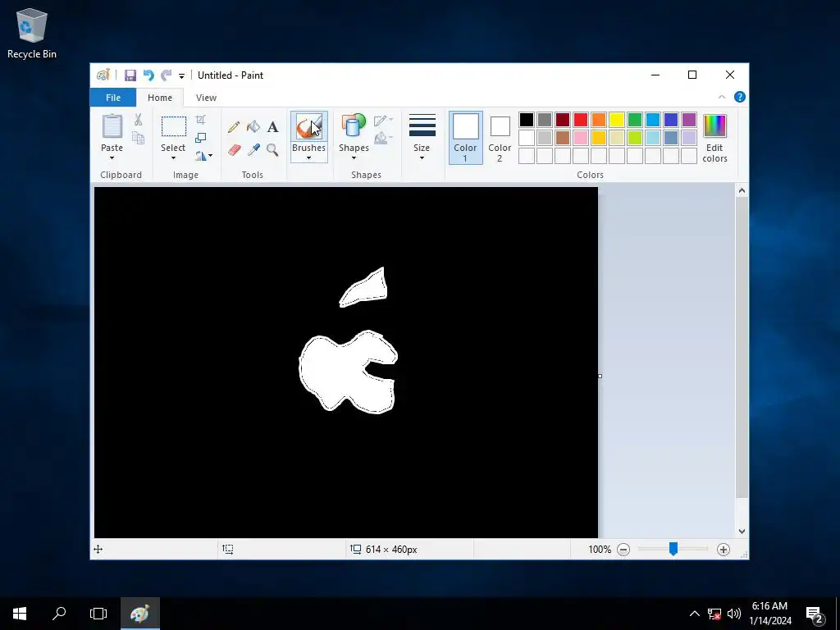Select the Fill with color bucket tool
840x630 pixels.
click(x=253, y=127)
